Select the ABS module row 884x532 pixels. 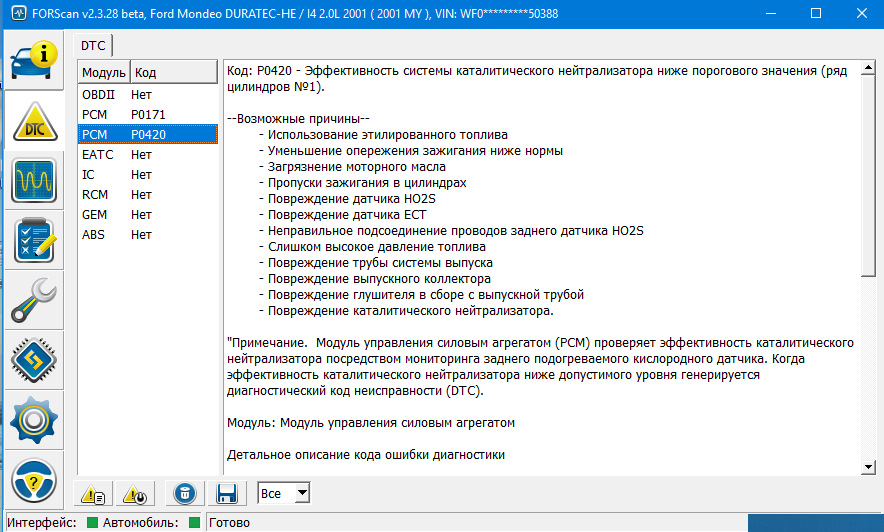(x=148, y=234)
